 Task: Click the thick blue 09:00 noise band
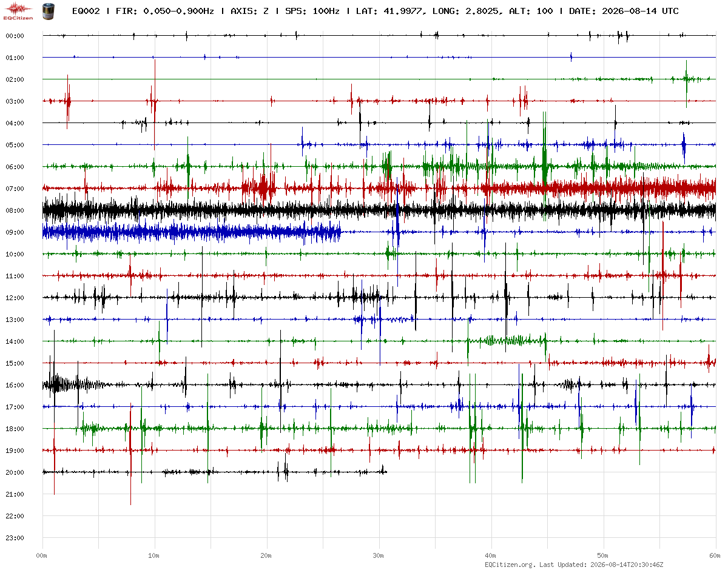coord(191,232)
